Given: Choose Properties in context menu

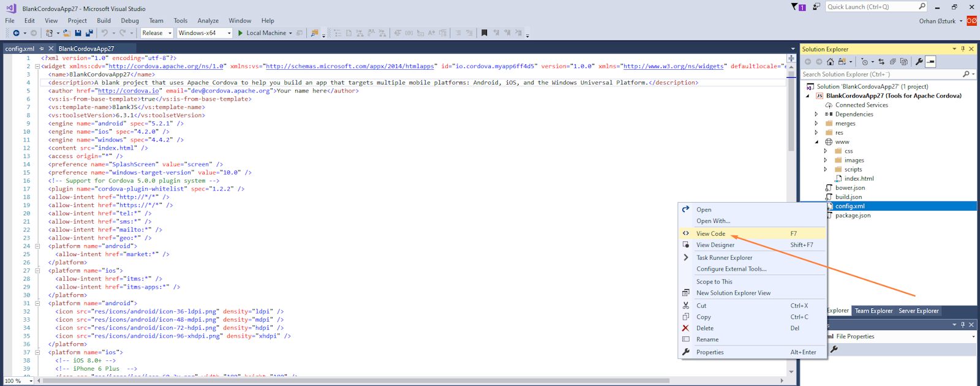Looking at the screenshot, I should point(752,352).
